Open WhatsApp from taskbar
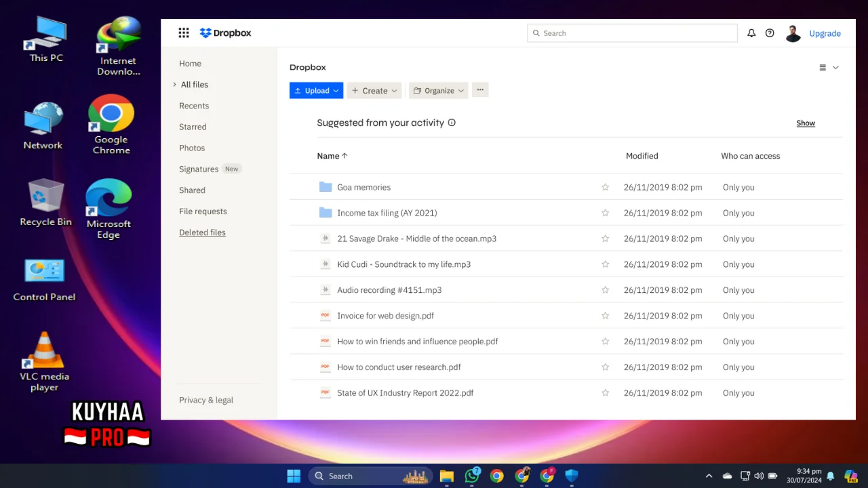 (472, 476)
